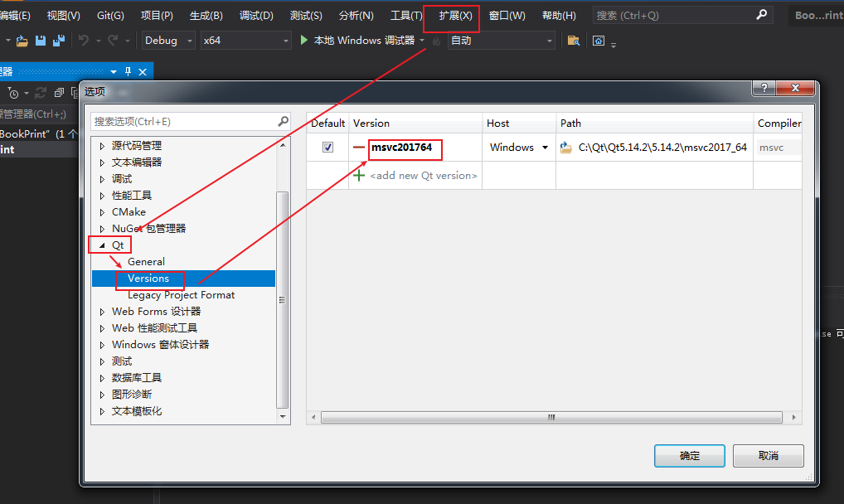Screen dimensions: 844x504
Task: Click the Qt path text field
Action: [662, 147]
